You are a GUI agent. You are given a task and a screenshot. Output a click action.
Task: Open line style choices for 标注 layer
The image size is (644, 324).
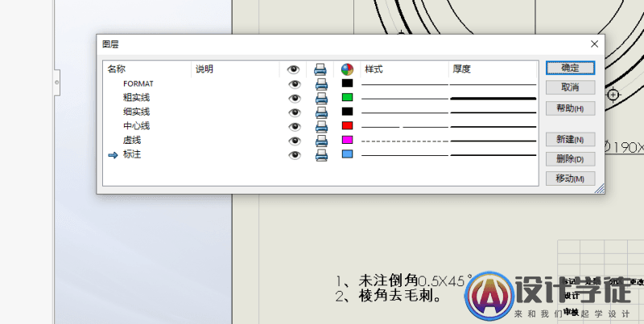[x=405, y=155]
